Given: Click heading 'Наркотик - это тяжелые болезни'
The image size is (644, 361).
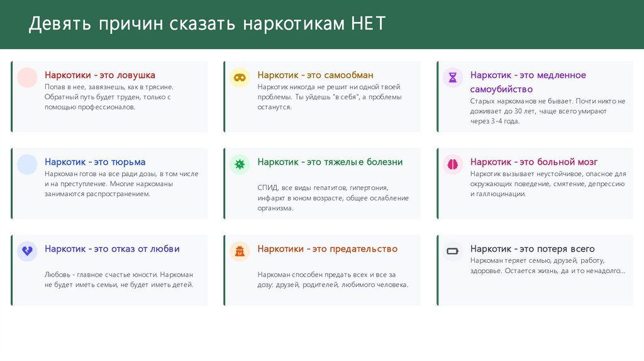Looking at the screenshot, I should coord(330,162).
